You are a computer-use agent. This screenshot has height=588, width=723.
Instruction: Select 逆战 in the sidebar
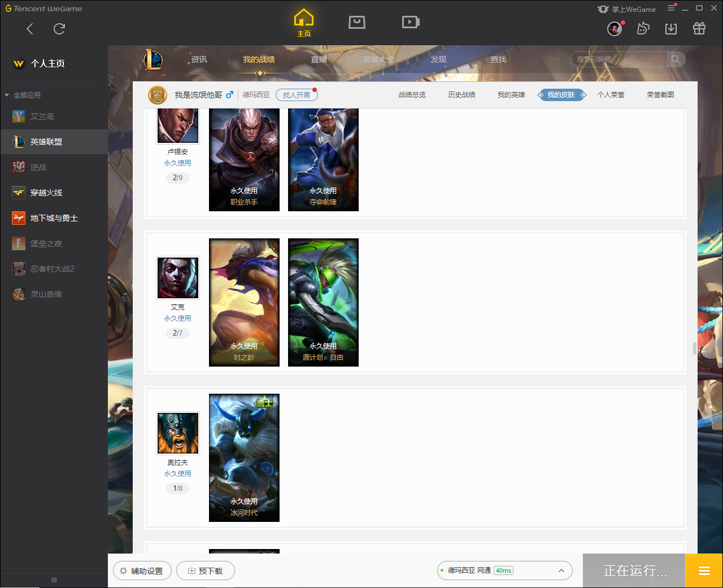coord(54,167)
